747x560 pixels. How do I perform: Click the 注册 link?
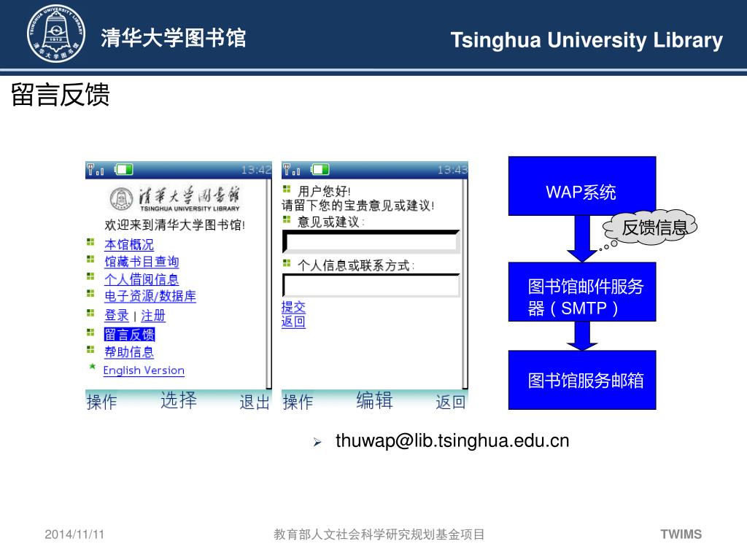153,315
